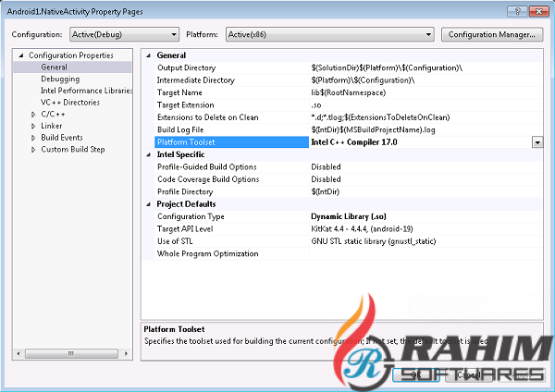Click the $(SolutionDir)$(Platform) output directory value

coord(387,67)
